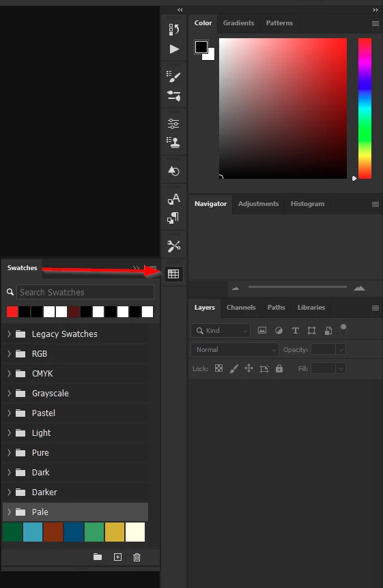Delete swatch with the trash icon
Image resolution: width=383 pixels, height=588 pixels.
[137, 557]
